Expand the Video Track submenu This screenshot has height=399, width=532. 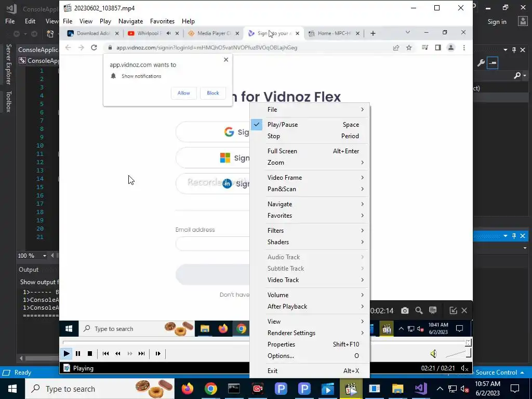click(x=310, y=280)
